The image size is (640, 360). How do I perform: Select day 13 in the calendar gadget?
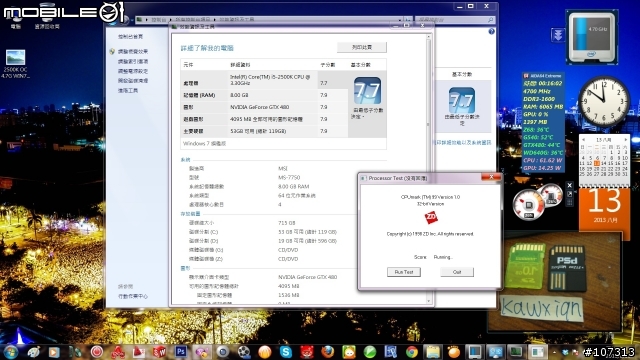[596, 163]
